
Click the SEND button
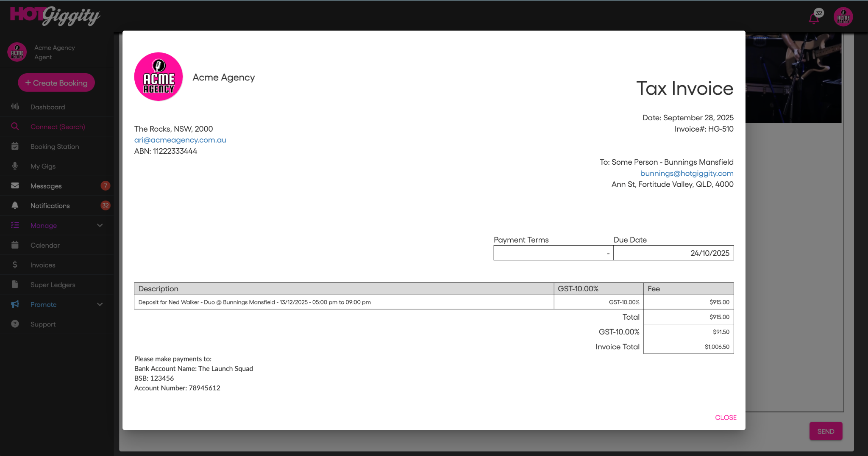pos(826,431)
